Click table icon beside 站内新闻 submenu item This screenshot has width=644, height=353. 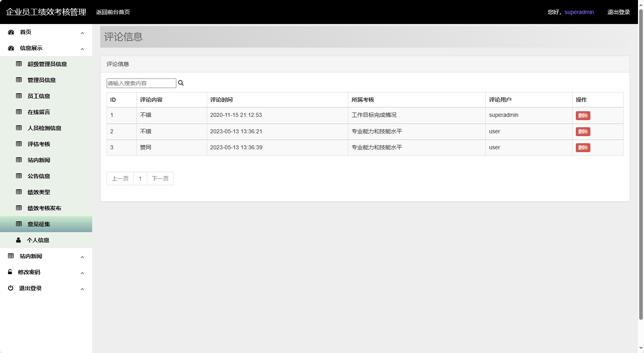[x=19, y=160]
